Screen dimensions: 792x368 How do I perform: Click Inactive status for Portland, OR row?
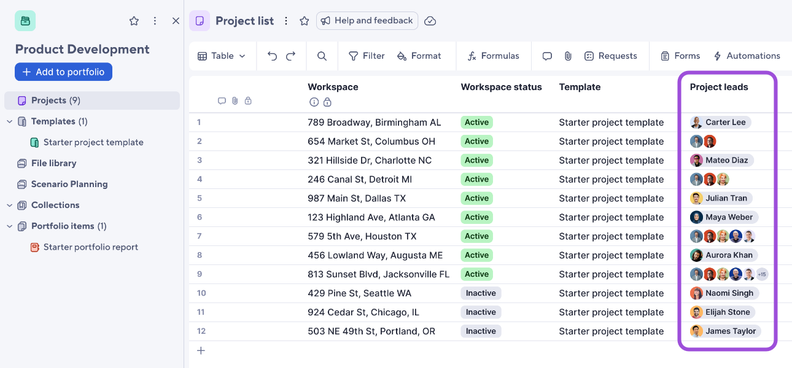481,331
